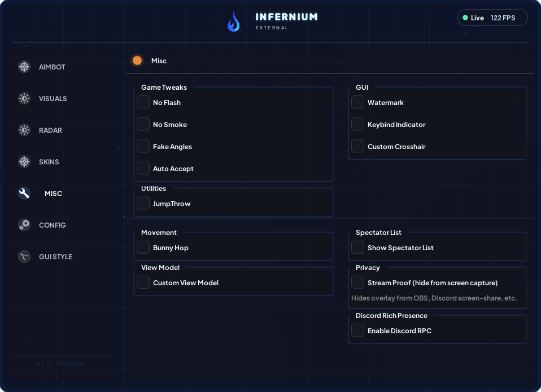Enable the Bunny Hop checkbox
541x392 pixels.
(143, 247)
